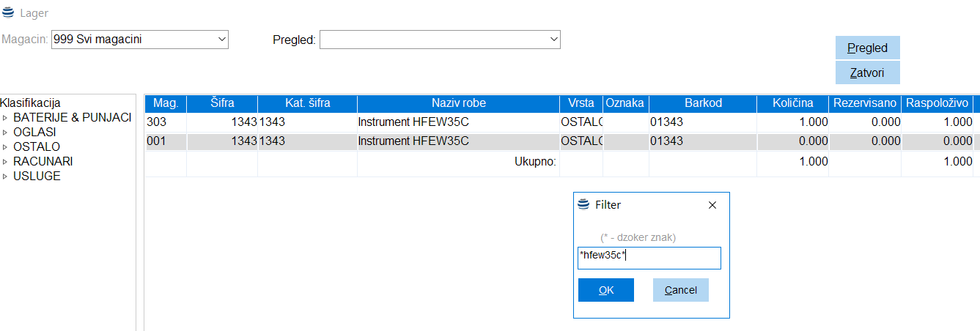
Task: Select the row for warehouse 001
Action: 458,141
